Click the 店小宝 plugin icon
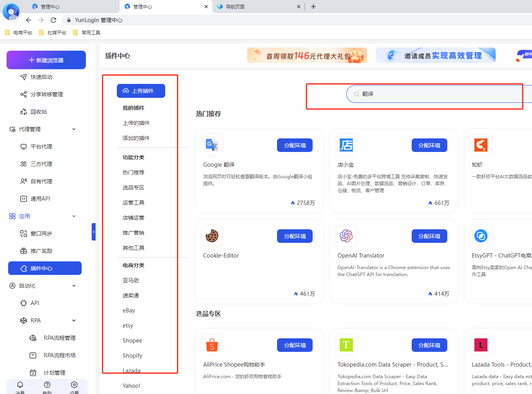Image resolution: width=532 pixels, height=394 pixels. (346, 145)
